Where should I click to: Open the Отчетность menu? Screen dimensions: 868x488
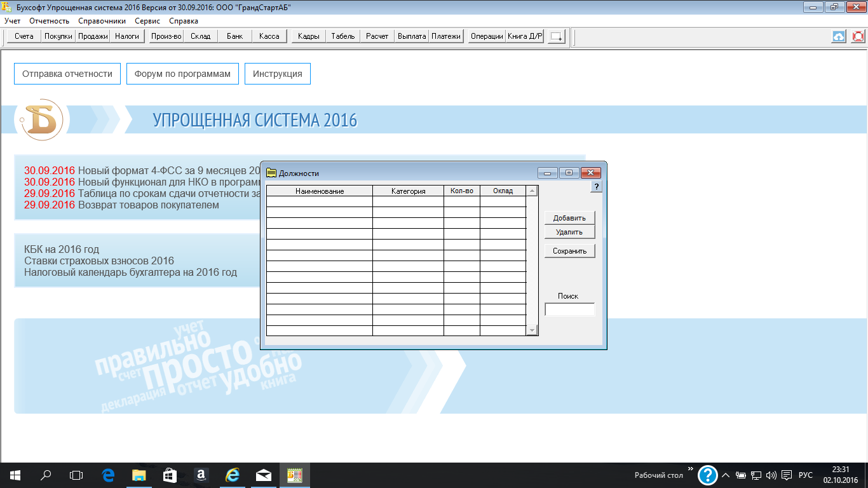coord(49,21)
